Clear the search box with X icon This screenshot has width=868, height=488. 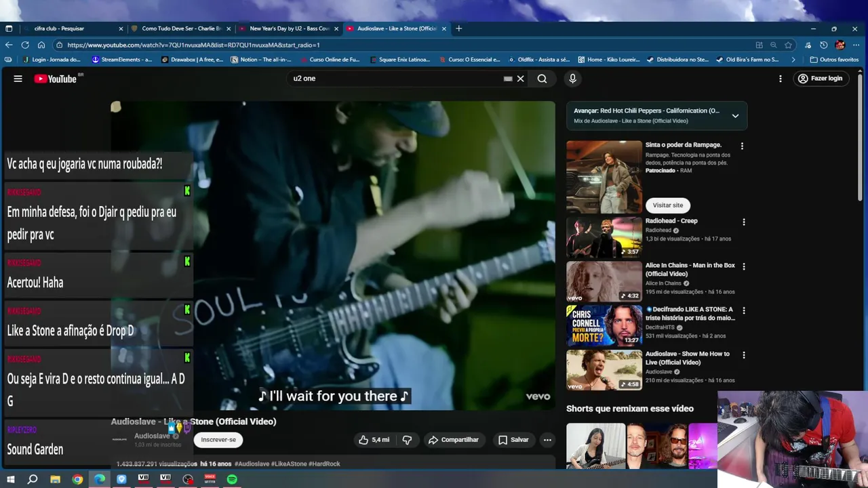coord(521,79)
